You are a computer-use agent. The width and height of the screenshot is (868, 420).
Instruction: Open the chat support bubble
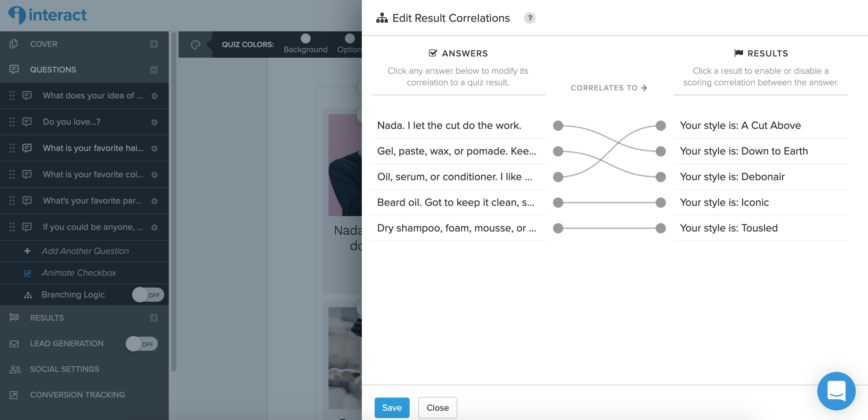[x=836, y=391]
